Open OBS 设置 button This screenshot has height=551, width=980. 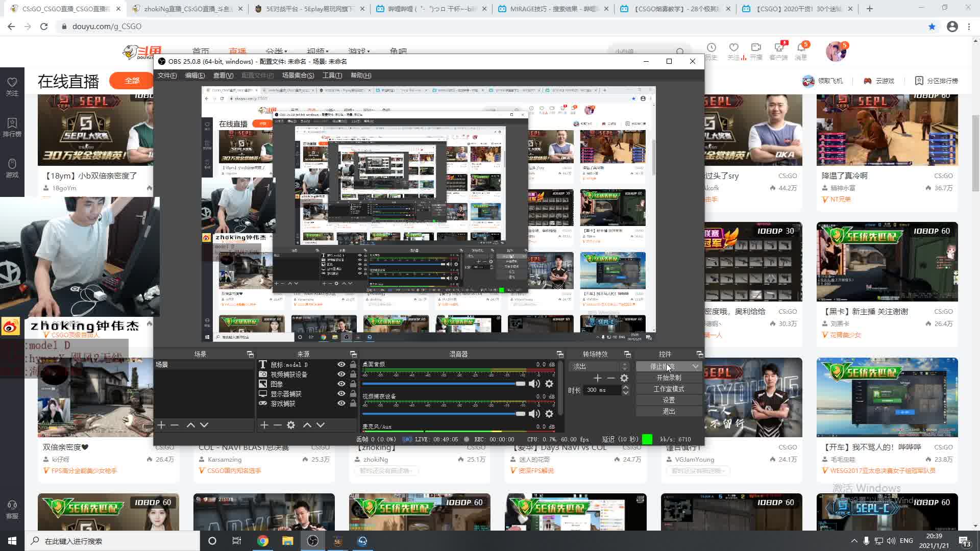coord(669,400)
